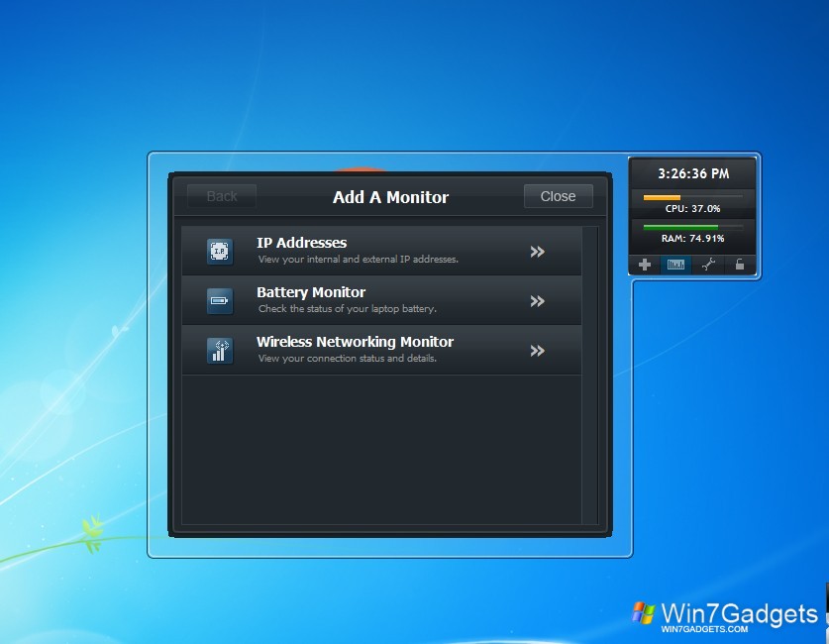Image resolution: width=829 pixels, height=644 pixels.
Task: Click 'View your connection status and details.'
Action: click(x=348, y=358)
